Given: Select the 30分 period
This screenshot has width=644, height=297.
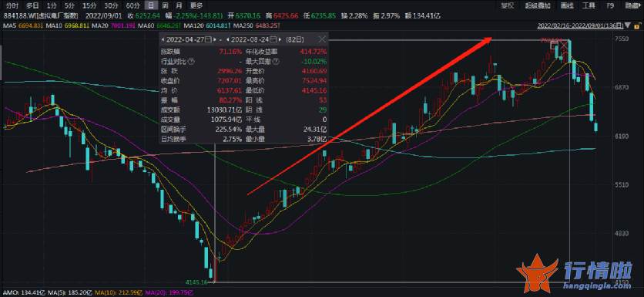Looking at the screenshot, I should 111,5.
